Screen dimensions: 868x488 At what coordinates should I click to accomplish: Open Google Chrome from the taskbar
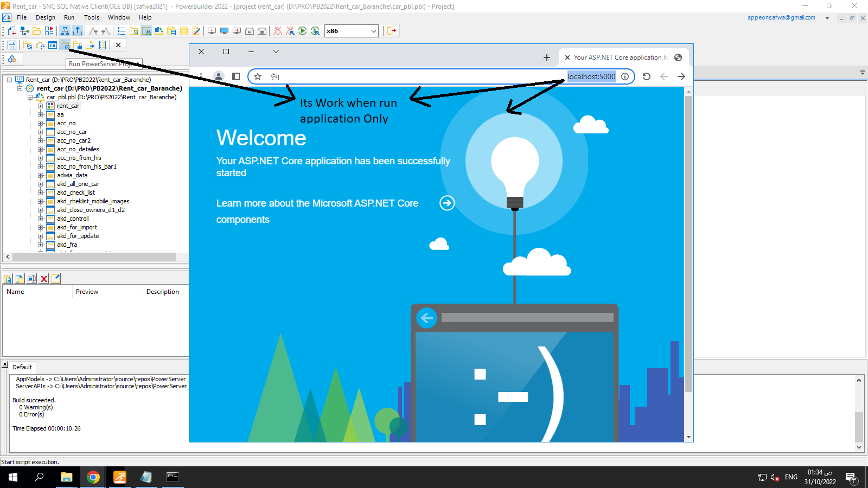93,477
